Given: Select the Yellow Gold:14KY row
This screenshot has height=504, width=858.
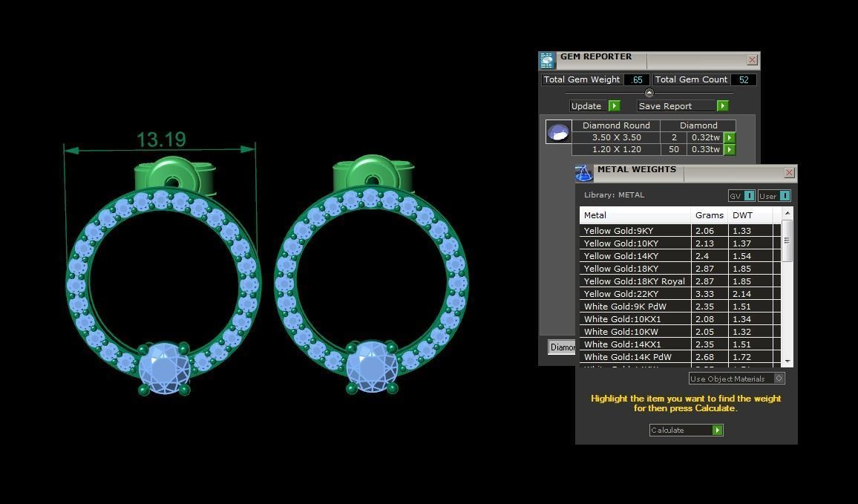Looking at the screenshot, I should pyautogui.click(x=680, y=256).
